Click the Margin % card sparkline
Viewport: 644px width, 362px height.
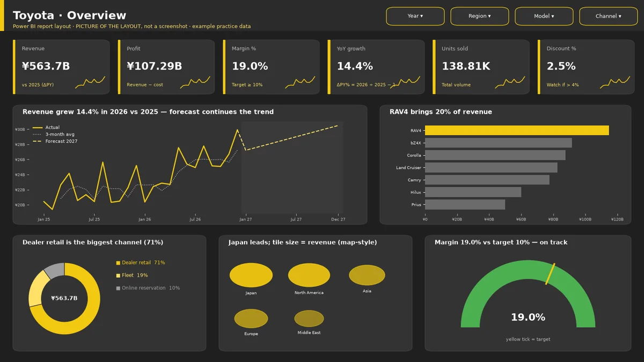point(300,82)
